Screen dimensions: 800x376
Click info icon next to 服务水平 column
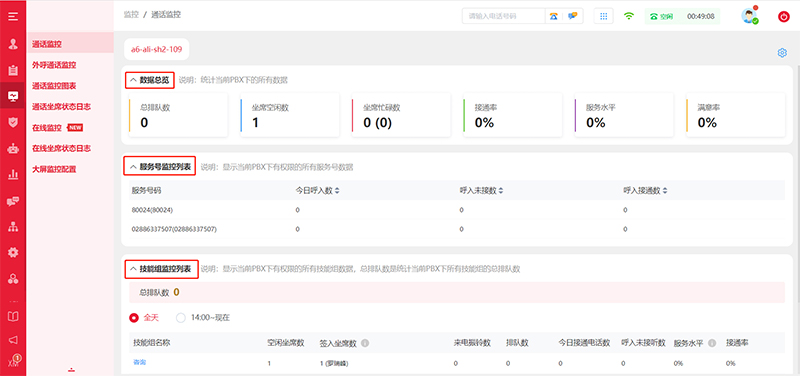point(712,343)
